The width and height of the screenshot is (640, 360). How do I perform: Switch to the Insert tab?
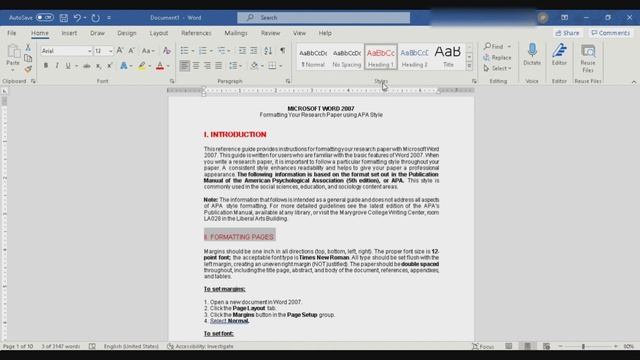(x=69, y=33)
